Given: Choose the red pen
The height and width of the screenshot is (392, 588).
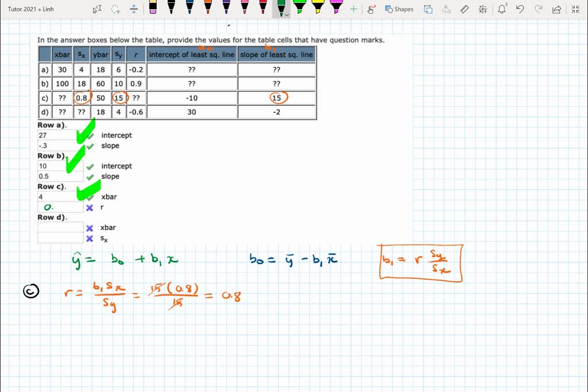Looking at the screenshot, I should (x=263, y=8).
